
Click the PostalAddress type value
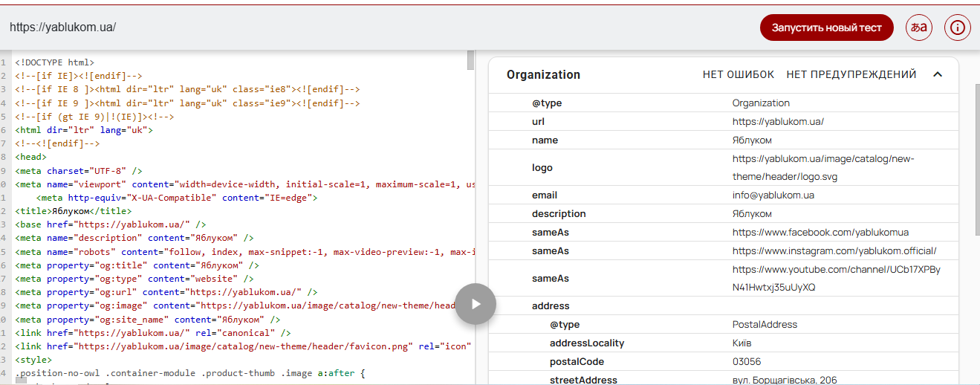(765, 325)
